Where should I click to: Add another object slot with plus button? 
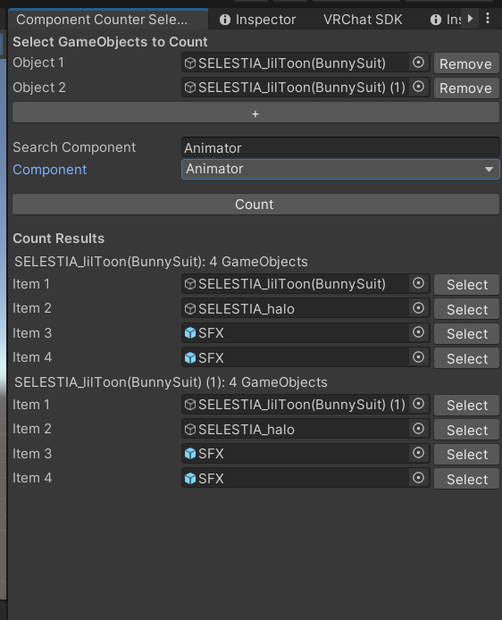click(x=255, y=113)
